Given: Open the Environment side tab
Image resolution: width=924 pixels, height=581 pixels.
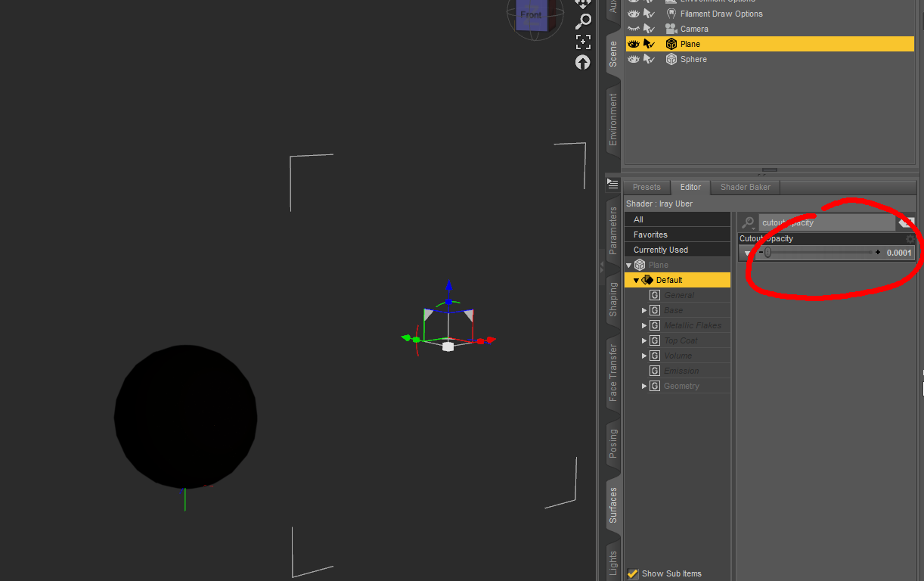Looking at the screenshot, I should [613, 120].
